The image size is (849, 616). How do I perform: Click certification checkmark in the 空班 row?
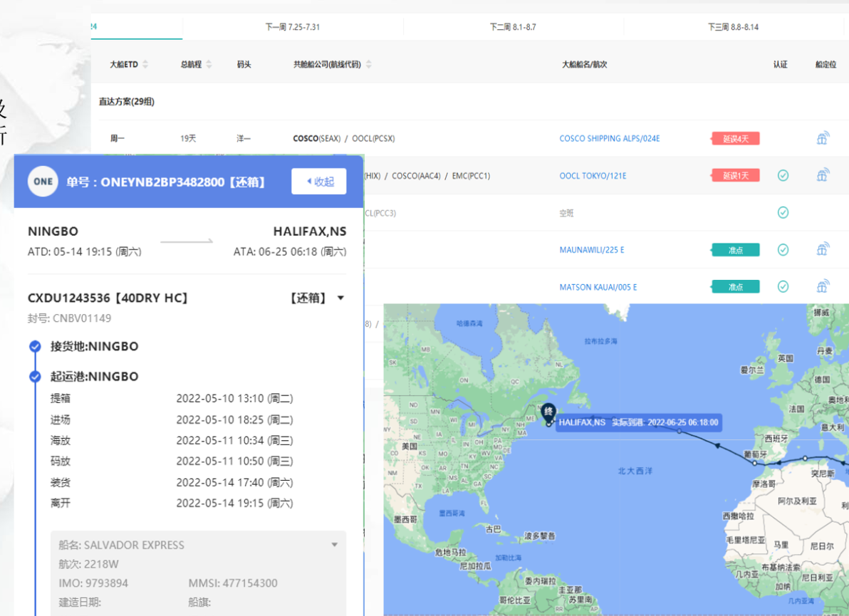[x=783, y=212]
